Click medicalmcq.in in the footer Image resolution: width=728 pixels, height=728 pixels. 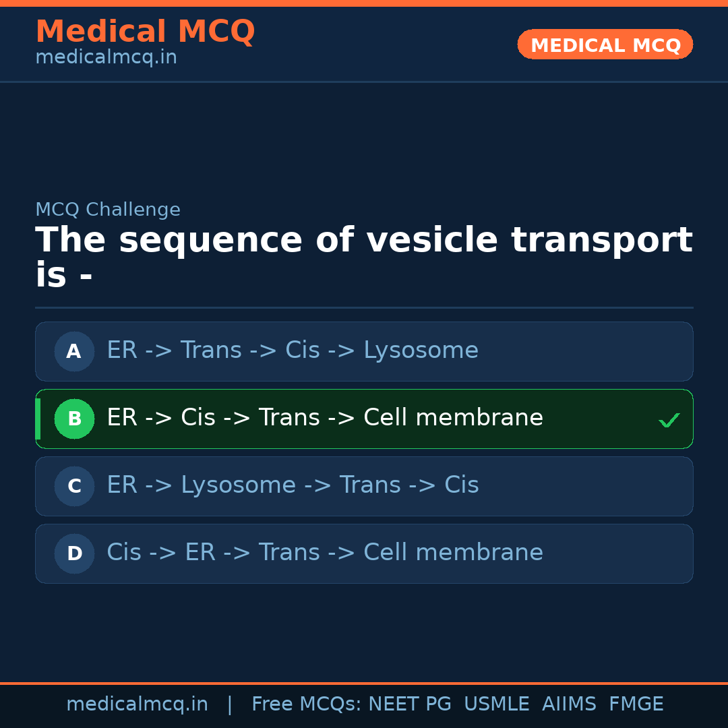(138, 703)
